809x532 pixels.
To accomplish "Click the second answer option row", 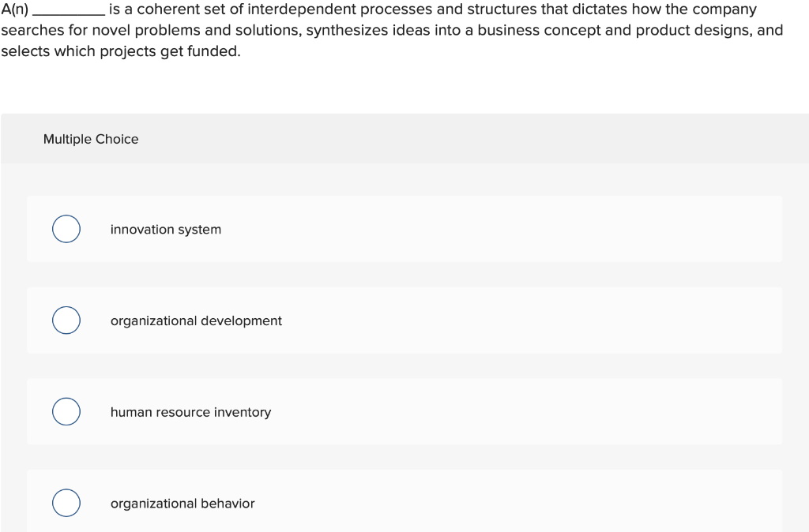I will pos(404,320).
